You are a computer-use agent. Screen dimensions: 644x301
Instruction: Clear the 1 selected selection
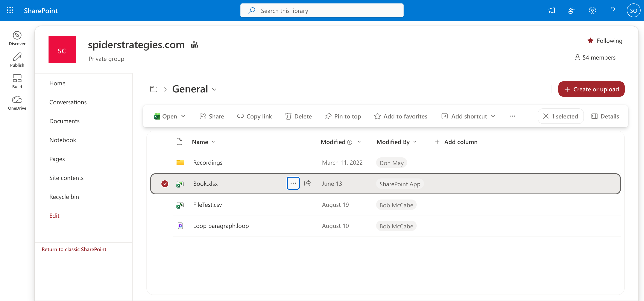560,116
